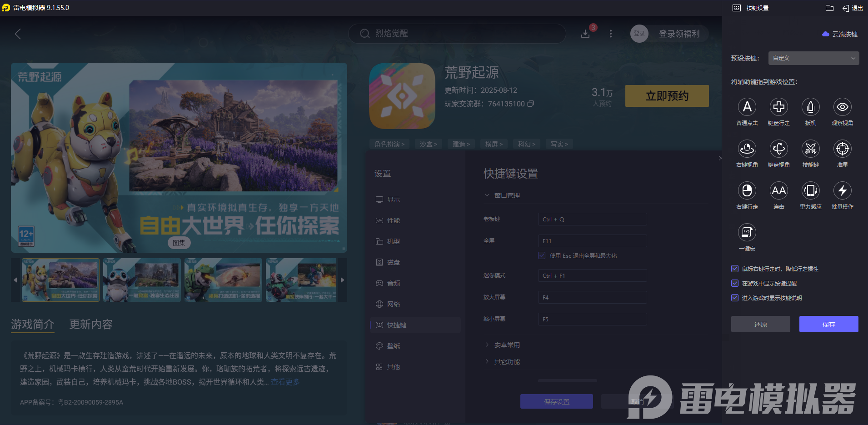The image size is (868, 425).
Task: Toggle 使用 Esc 退出全屏和最大化 checkbox
Action: tap(541, 255)
